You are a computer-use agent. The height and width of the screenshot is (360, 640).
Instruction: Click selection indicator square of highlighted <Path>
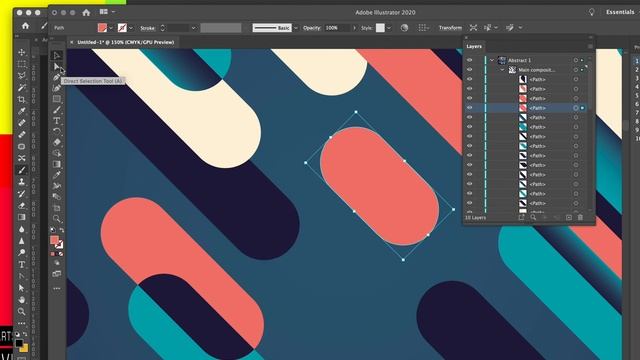pos(582,108)
